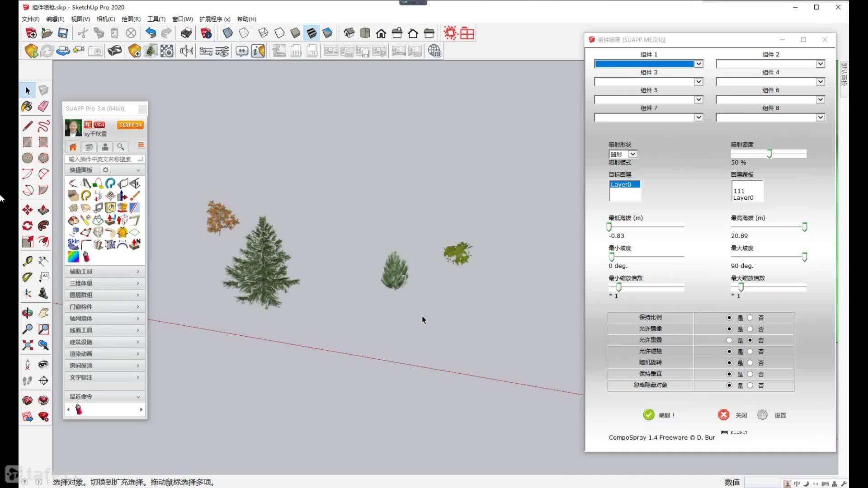Open the 绘图(R) menu
The height and width of the screenshot is (488, 868).
pyautogui.click(x=131, y=19)
